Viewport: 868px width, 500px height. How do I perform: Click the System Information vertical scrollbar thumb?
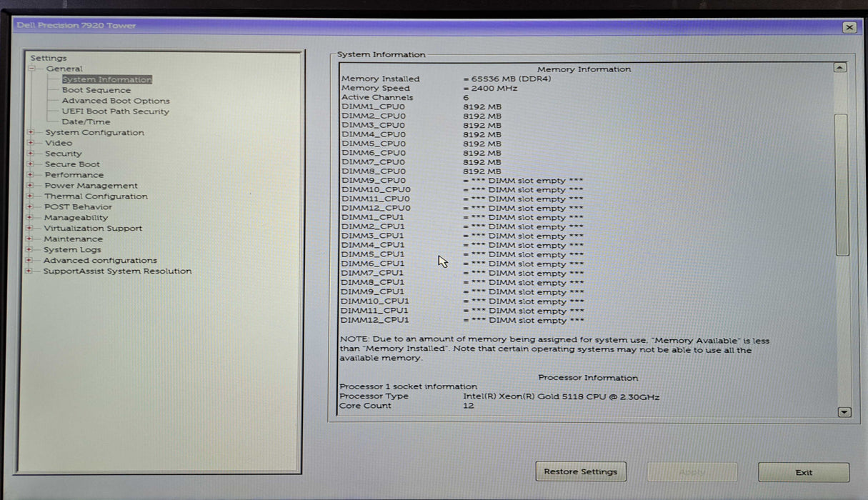click(x=842, y=184)
